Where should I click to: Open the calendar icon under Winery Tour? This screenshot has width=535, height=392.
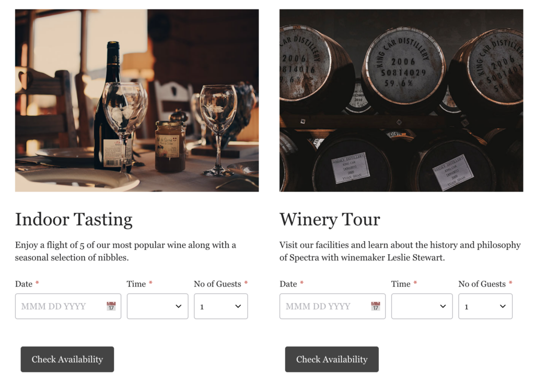375,306
